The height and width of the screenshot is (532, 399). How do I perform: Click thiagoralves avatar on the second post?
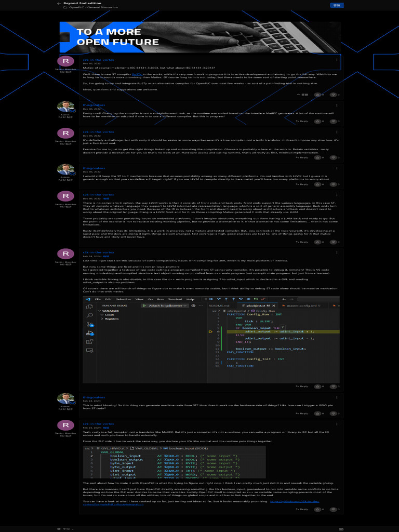pos(65,107)
